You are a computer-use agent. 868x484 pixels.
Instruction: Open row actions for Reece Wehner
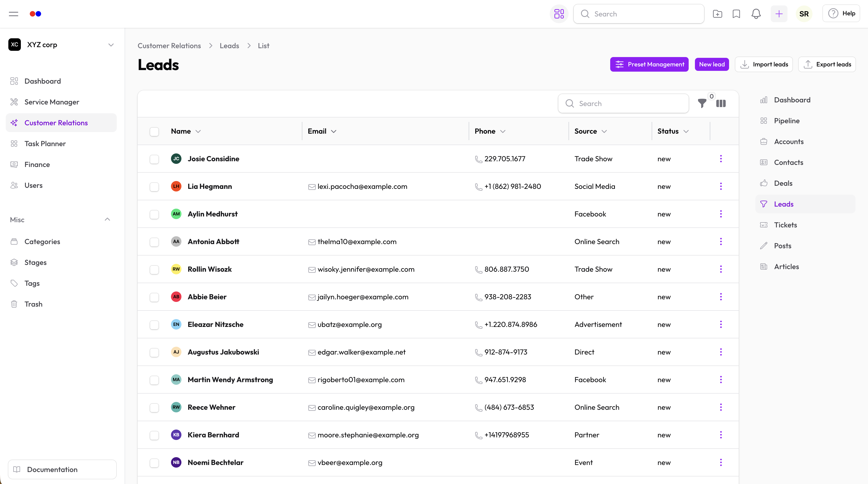tap(721, 407)
